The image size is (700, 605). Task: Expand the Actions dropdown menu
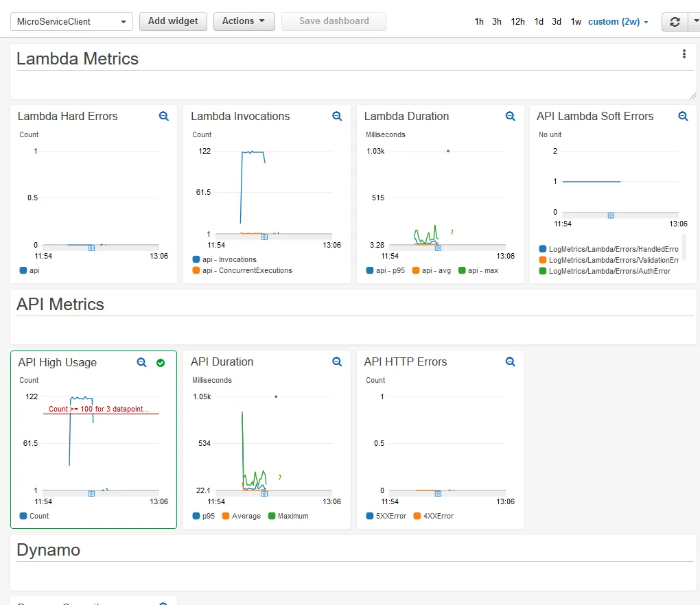[244, 21]
